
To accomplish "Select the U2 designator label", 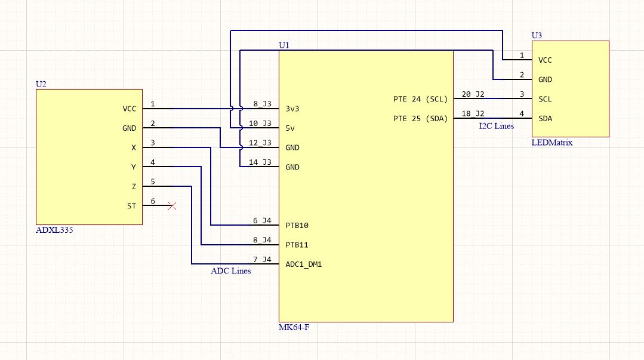I will 41,84.
